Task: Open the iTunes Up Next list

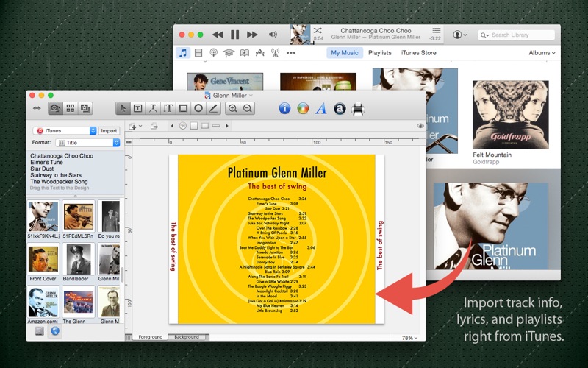Action: (436, 30)
